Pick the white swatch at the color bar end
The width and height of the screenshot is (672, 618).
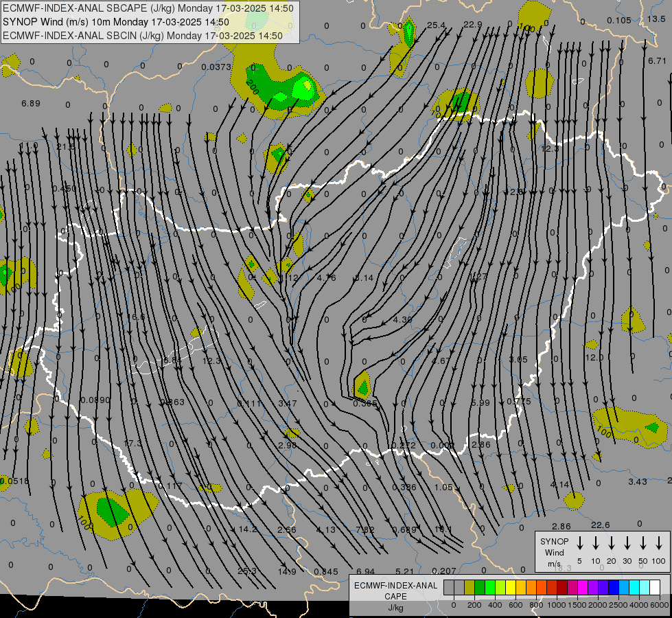point(655,588)
